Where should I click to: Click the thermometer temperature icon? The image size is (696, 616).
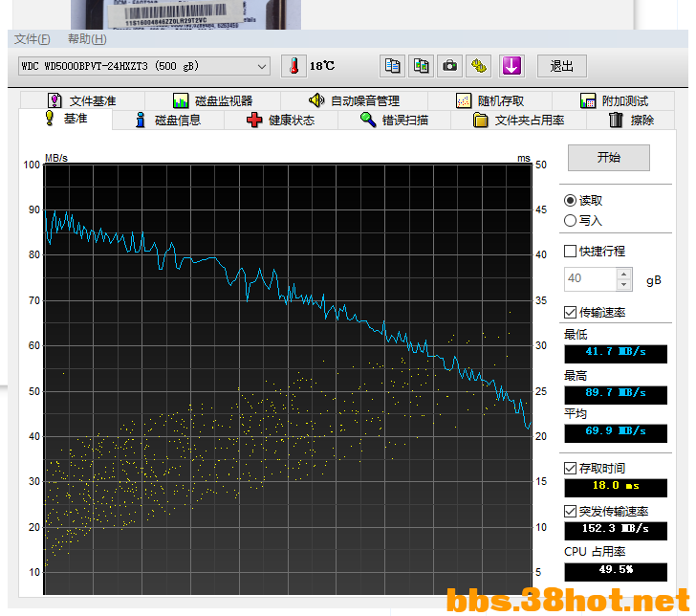tap(294, 66)
